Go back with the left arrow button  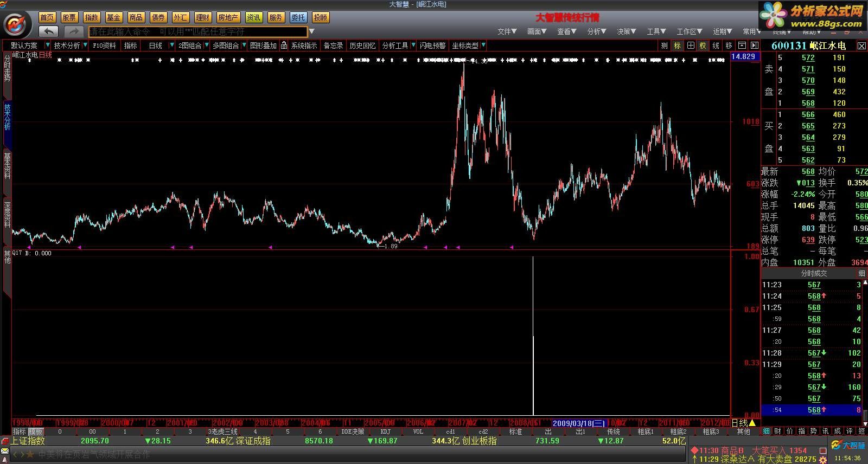coord(49,31)
